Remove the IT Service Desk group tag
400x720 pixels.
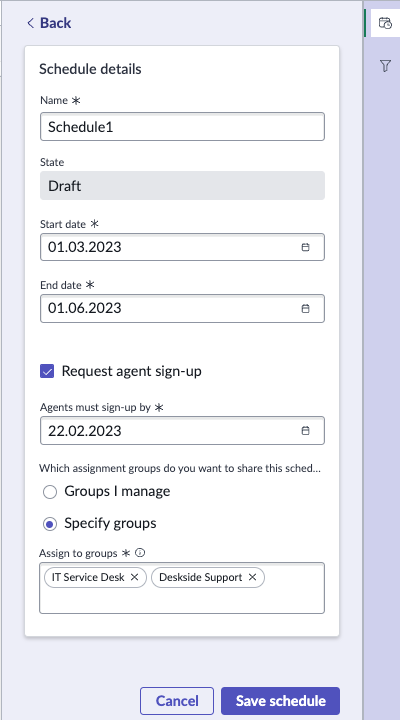tap(135, 577)
